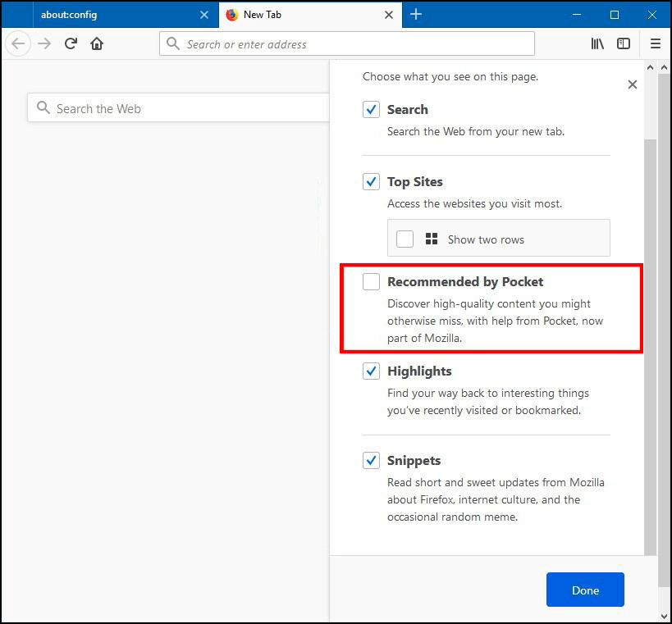Minimize the Firefox window
Viewport: 672px width, 624px height.
point(577,15)
